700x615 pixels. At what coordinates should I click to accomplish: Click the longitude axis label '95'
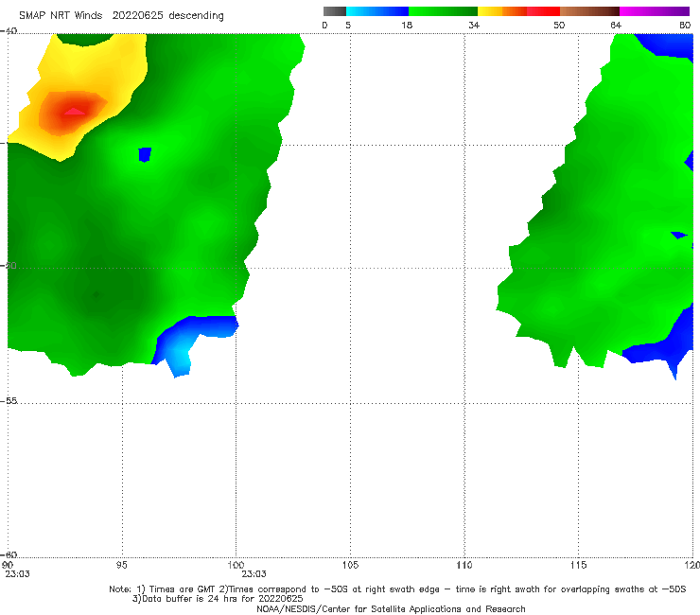pos(121,565)
